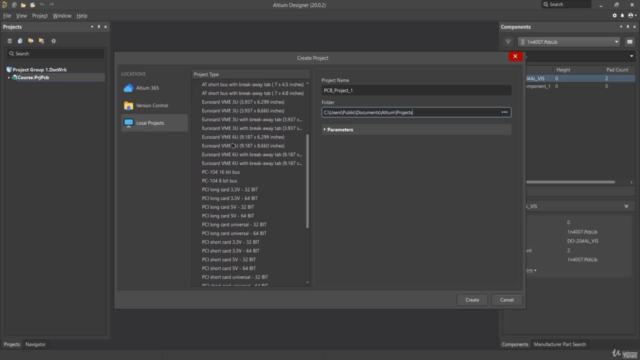Select the Version Control folder location

point(154,106)
